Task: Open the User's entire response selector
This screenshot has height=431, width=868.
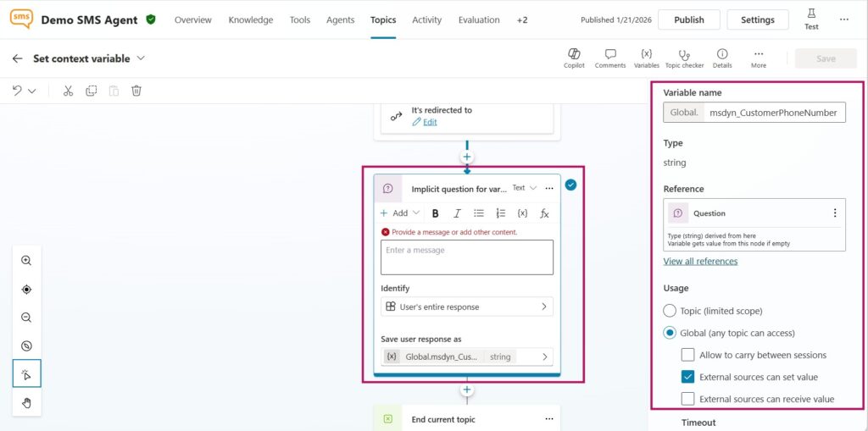Action: click(466, 307)
